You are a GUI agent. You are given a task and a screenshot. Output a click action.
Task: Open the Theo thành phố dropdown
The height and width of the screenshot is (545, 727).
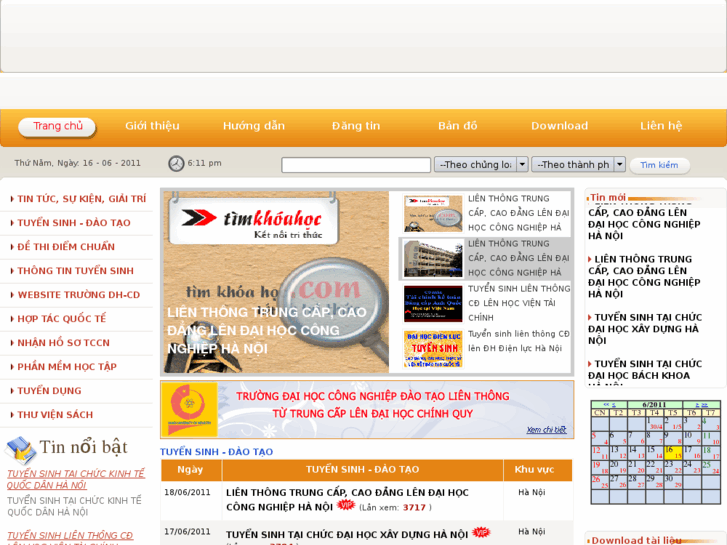coord(578,164)
